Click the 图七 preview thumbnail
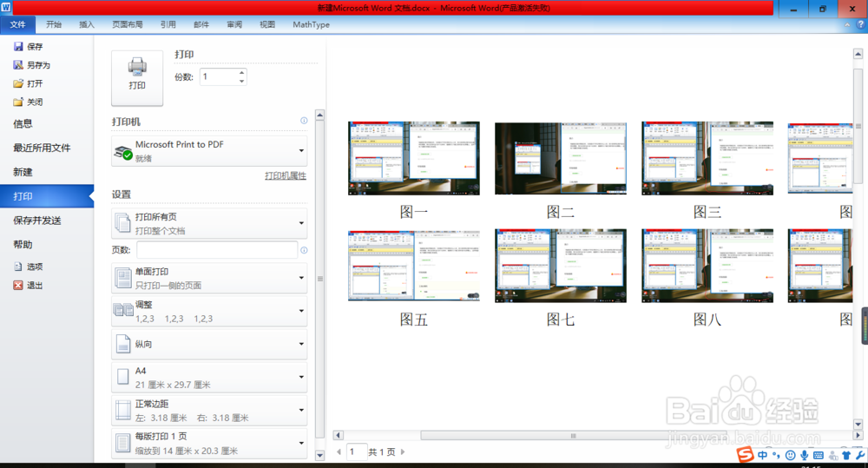 click(560, 266)
